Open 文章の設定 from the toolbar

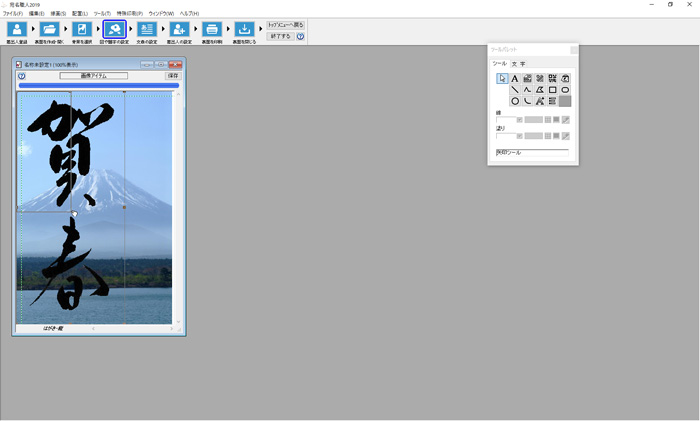click(147, 31)
